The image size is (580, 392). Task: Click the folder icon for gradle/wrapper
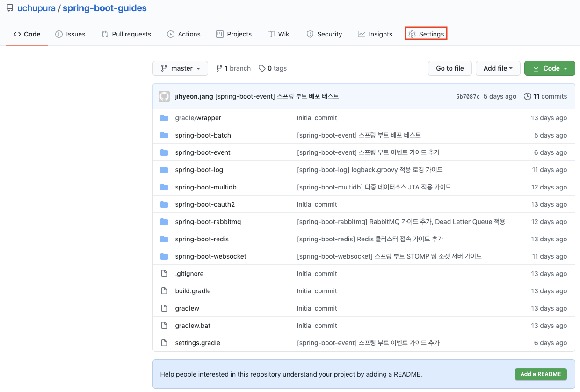coord(164,118)
